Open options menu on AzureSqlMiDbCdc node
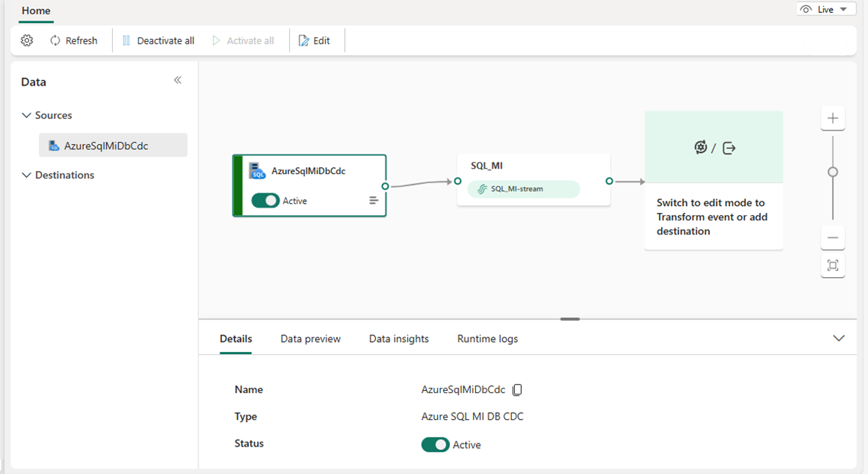Image resolution: width=868 pixels, height=474 pixels. (373, 200)
